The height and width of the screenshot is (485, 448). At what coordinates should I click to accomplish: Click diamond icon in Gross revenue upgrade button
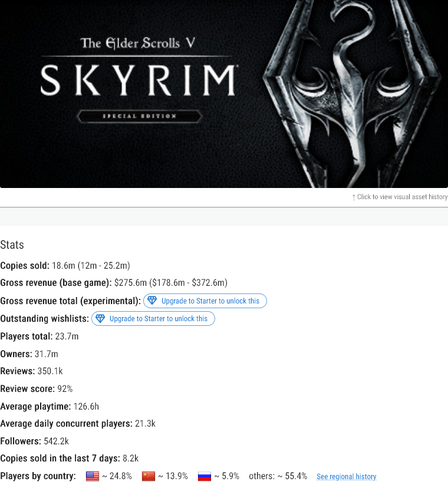pos(152,301)
